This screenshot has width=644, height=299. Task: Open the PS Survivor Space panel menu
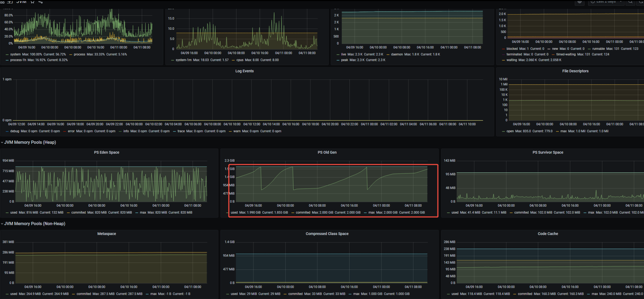click(x=548, y=152)
